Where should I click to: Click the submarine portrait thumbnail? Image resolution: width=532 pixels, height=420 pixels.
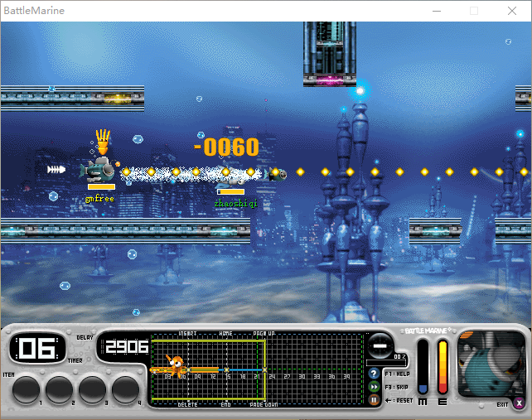click(490, 364)
